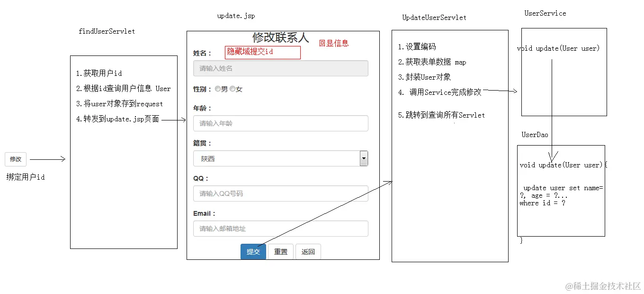This screenshot has width=644, height=294.
Task: Click the 重置 reset button
Action: pos(280,252)
